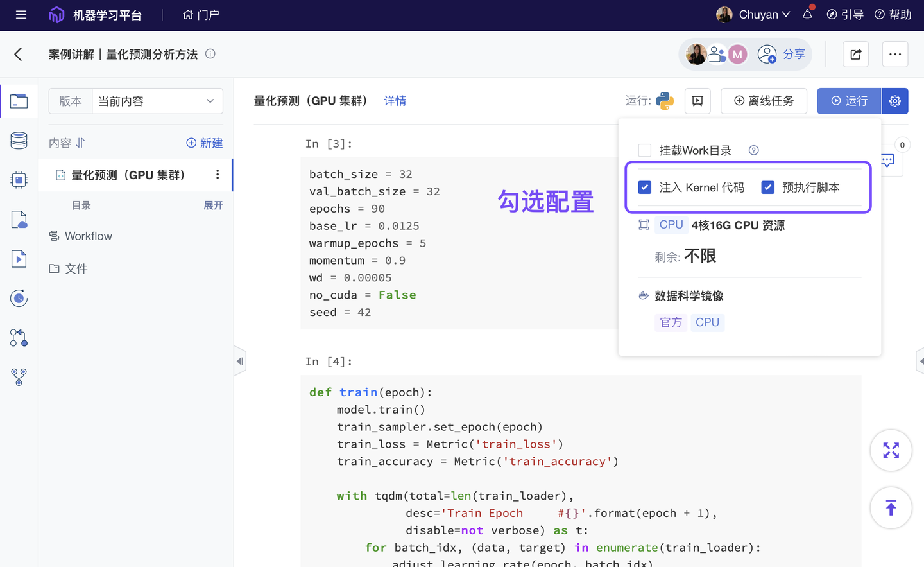
Task: Enable the 挂载Work目录 checkbox
Action: tap(645, 150)
